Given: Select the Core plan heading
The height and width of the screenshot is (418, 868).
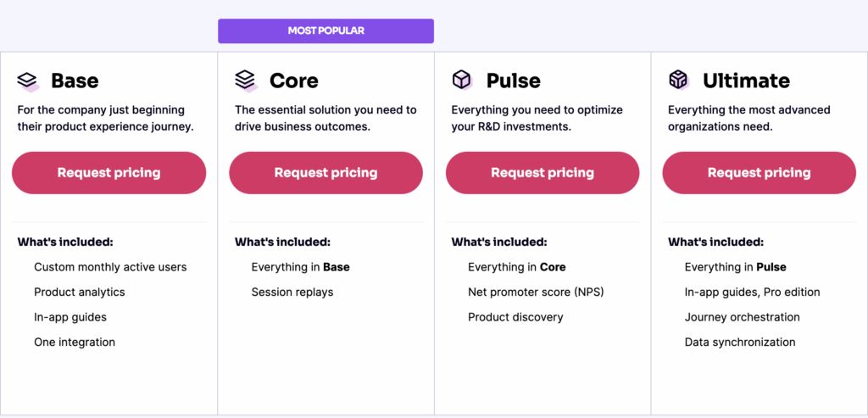Looking at the screenshot, I should click(293, 81).
